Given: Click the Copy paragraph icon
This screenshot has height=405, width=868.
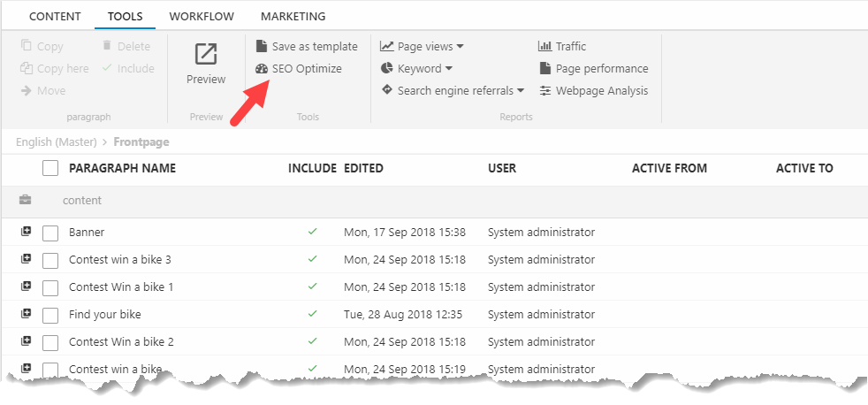Looking at the screenshot, I should click(27, 47).
